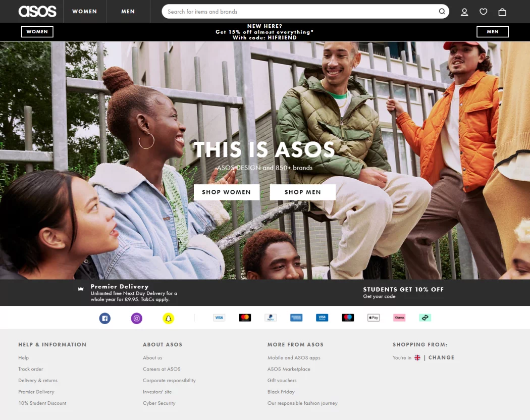Click the Maestro payment icon
This screenshot has width=530, height=420.
[x=347, y=318]
